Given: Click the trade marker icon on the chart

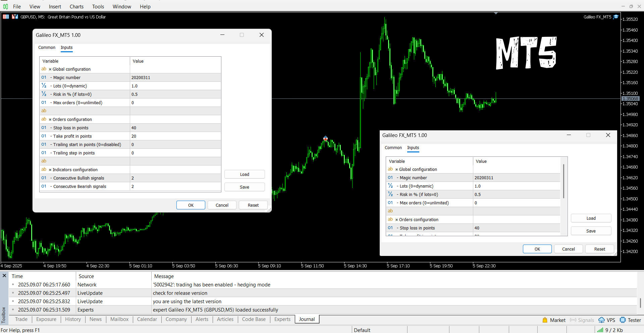Looking at the screenshot, I should (x=325, y=138).
